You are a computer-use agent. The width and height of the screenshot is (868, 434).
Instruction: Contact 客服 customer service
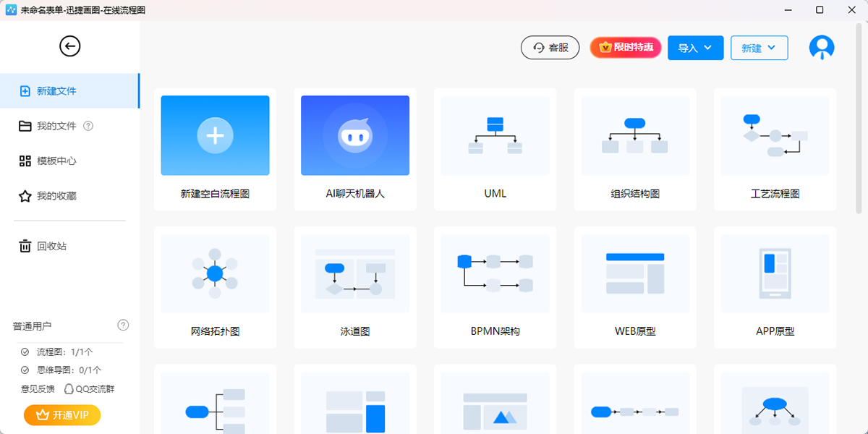pos(550,48)
